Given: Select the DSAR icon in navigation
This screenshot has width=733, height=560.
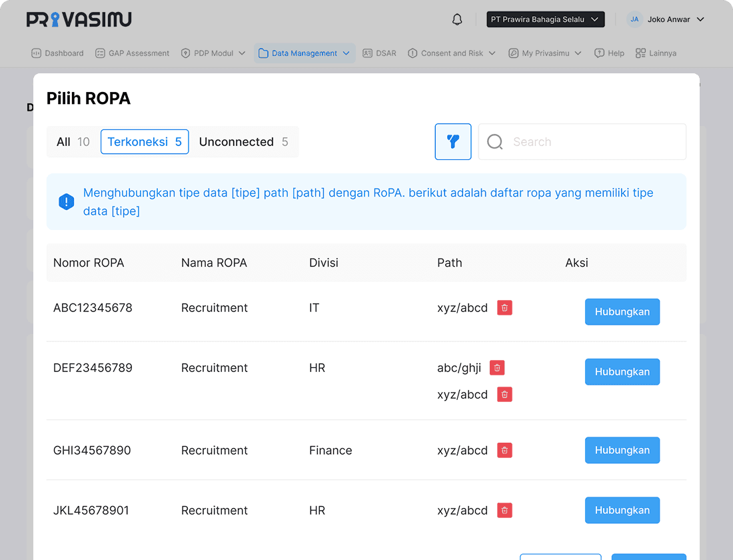Looking at the screenshot, I should 368,53.
